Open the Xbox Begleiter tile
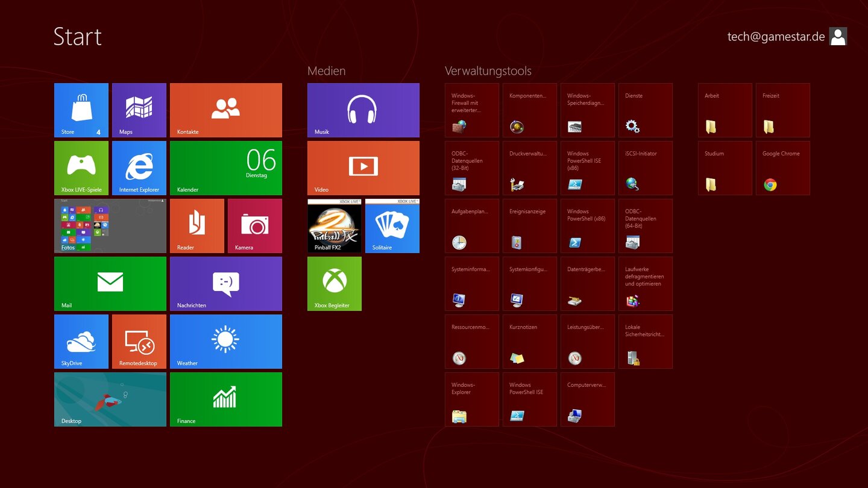This screenshot has height=488, width=868. click(335, 284)
